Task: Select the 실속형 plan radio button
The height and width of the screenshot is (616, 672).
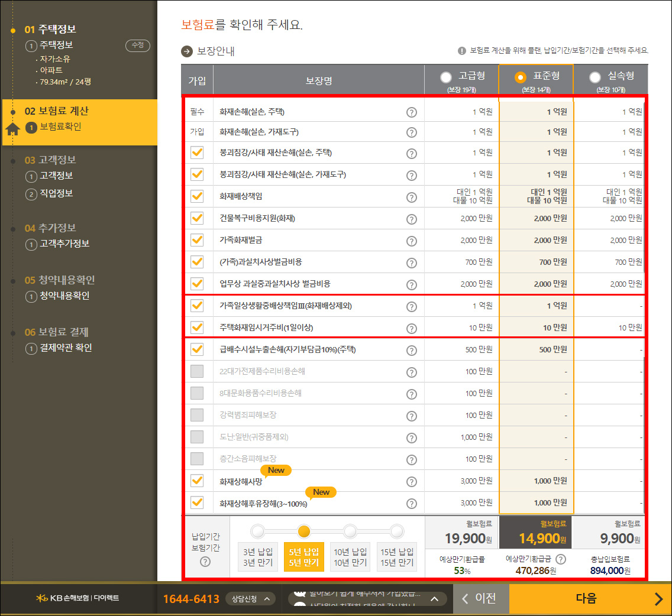Action: click(x=595, y=76)
